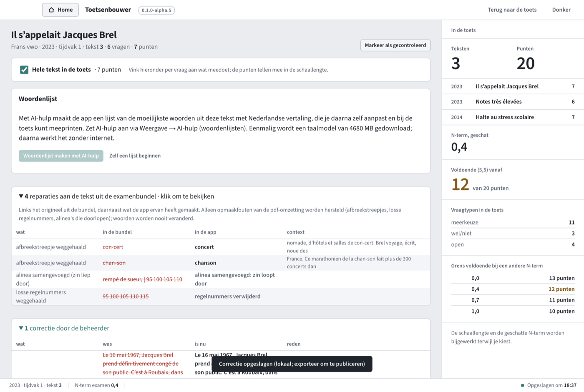This screenshot has height=392, width=584.
Task: Switch to Donker theme
Action: pyautogui.click(x=561, y=10)
